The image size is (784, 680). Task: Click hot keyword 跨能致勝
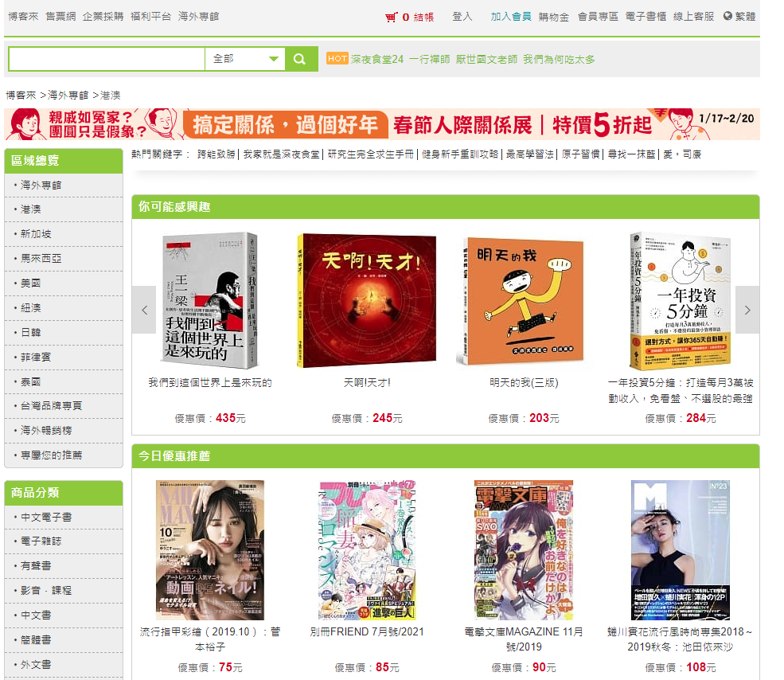[x=216, y=154]
